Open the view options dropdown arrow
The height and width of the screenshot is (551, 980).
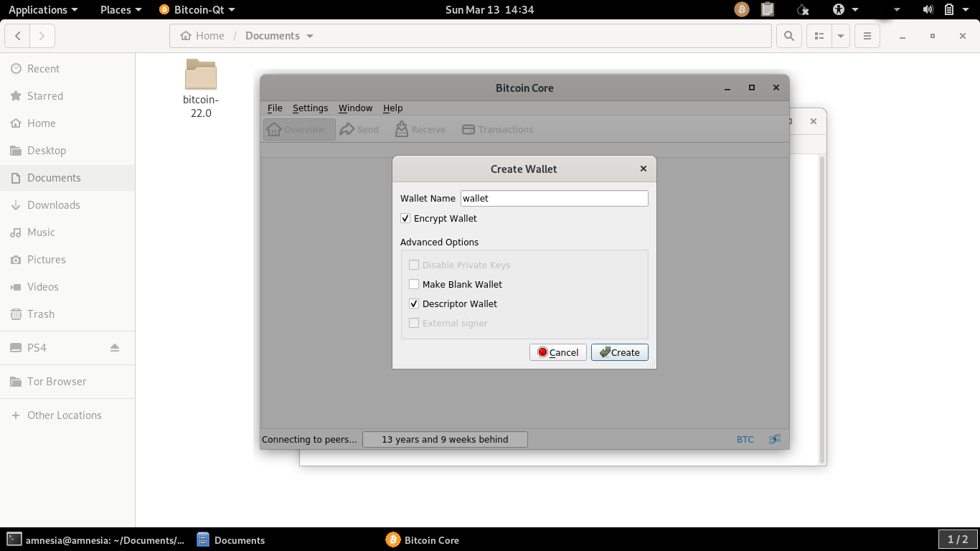pos(841,35)
